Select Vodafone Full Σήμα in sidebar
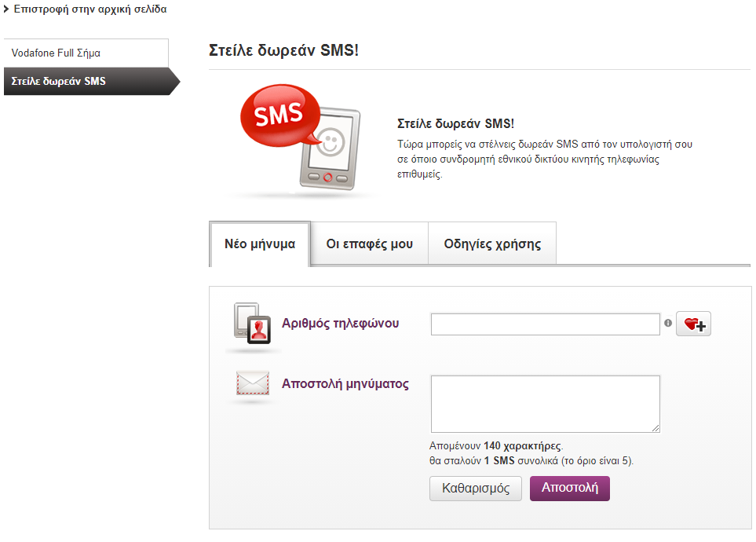 [86, 53]
